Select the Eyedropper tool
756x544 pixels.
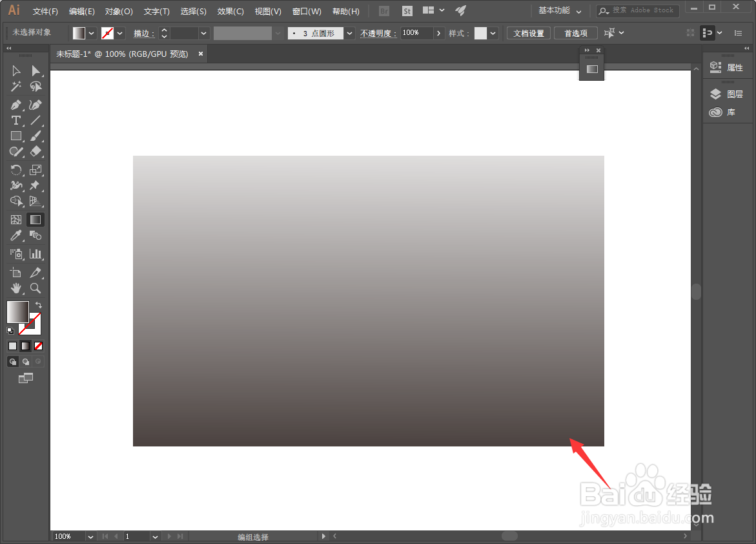(16, 235)
